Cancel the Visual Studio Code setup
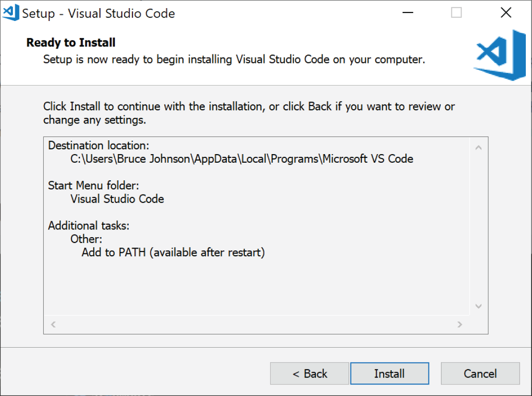 pos(480,373)
